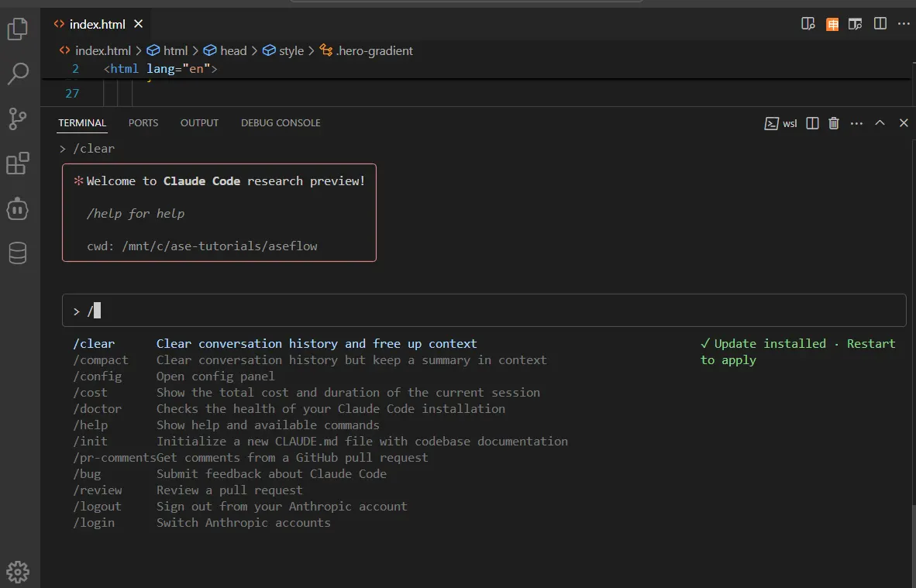The width and height of the screenshot is (916, 588).
Task: Click 'Switch Anthropic accounts' description
Action: click(243, 523)
